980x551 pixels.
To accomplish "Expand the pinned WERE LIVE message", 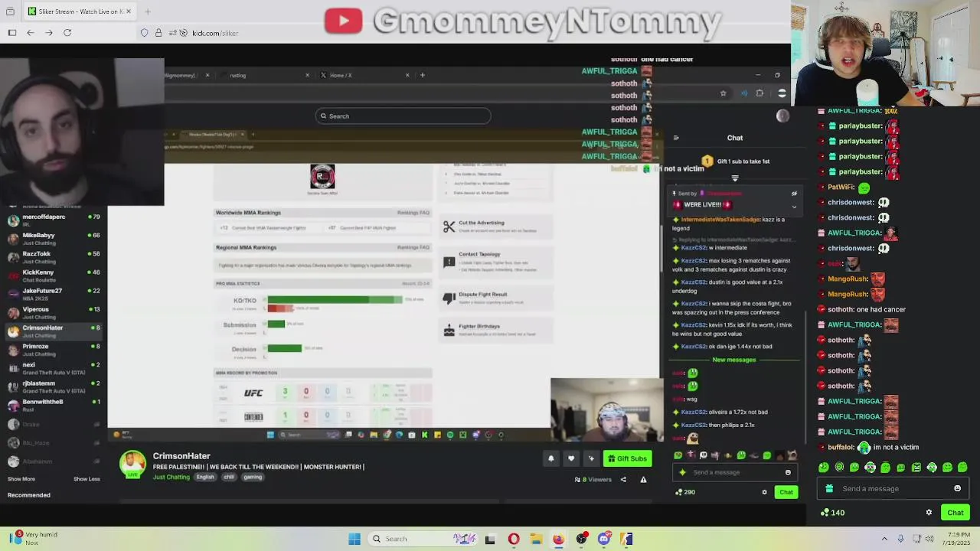I will (794, 206).
